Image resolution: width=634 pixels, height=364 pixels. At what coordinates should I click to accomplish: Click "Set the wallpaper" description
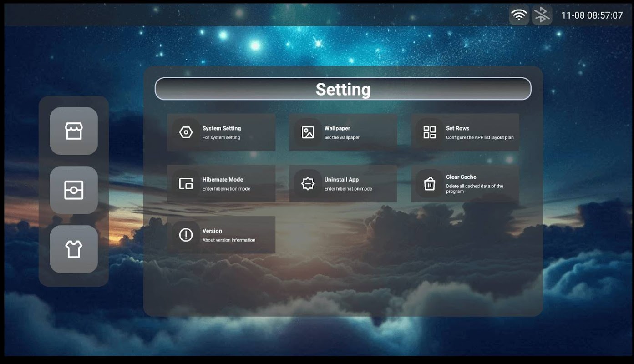coord(342,137)
